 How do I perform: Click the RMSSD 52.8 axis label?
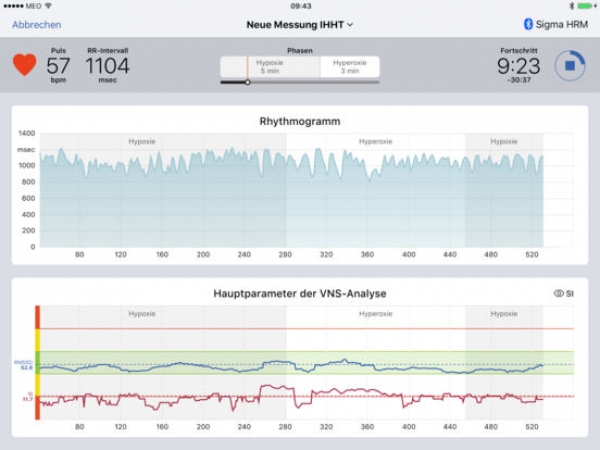[x=24, y=365]
